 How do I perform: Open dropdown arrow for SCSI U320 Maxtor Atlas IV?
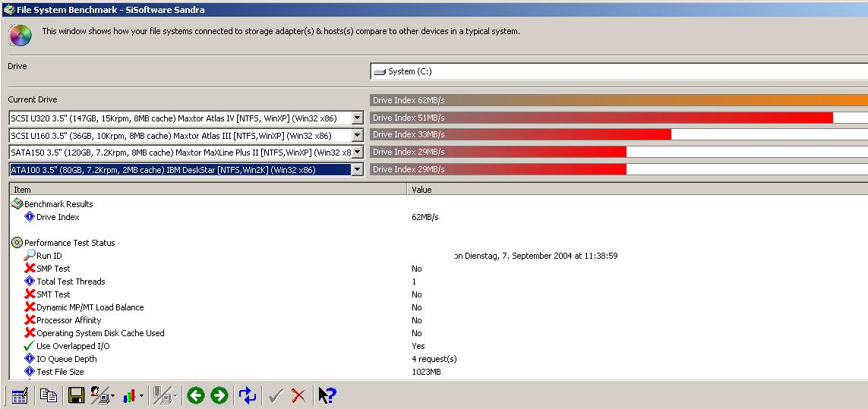358,118
